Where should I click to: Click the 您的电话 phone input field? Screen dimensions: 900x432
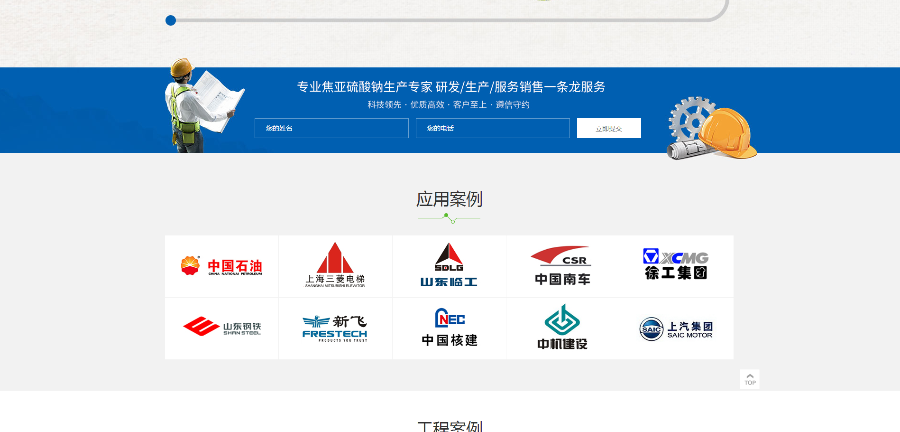(x=493, y=128)
